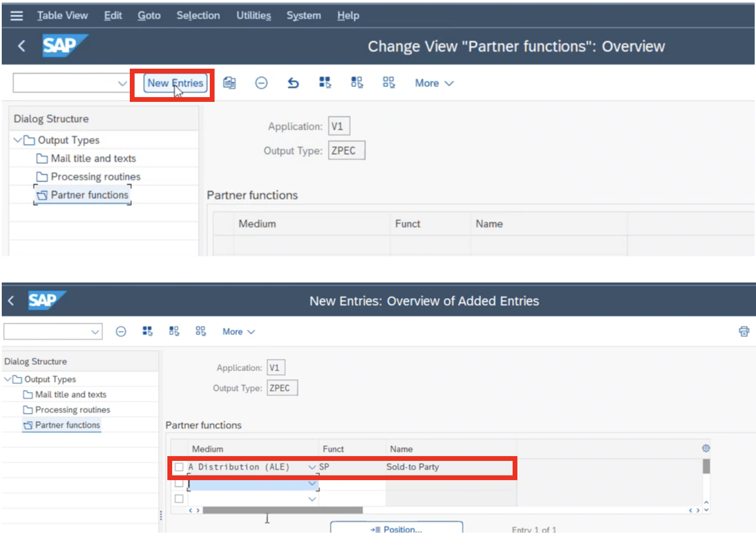Click horizontal scrollbar under partner table
756x537 pixels.
(283, 510)
